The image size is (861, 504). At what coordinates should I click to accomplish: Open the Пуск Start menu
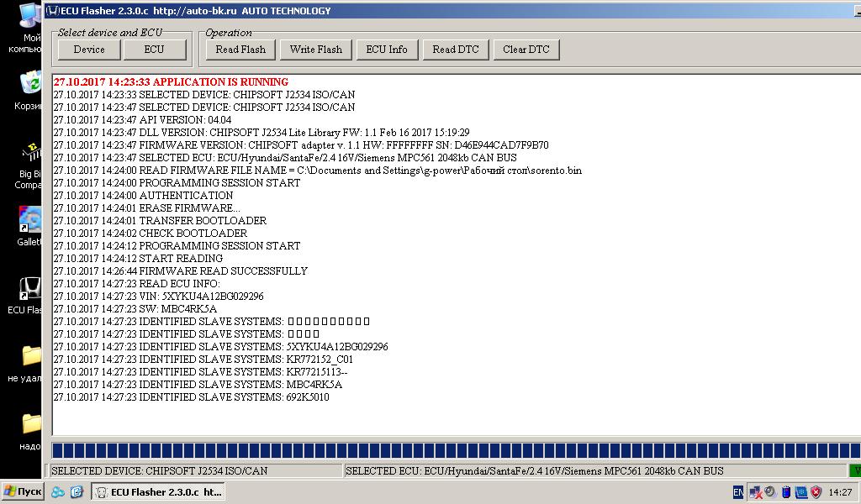23,491
